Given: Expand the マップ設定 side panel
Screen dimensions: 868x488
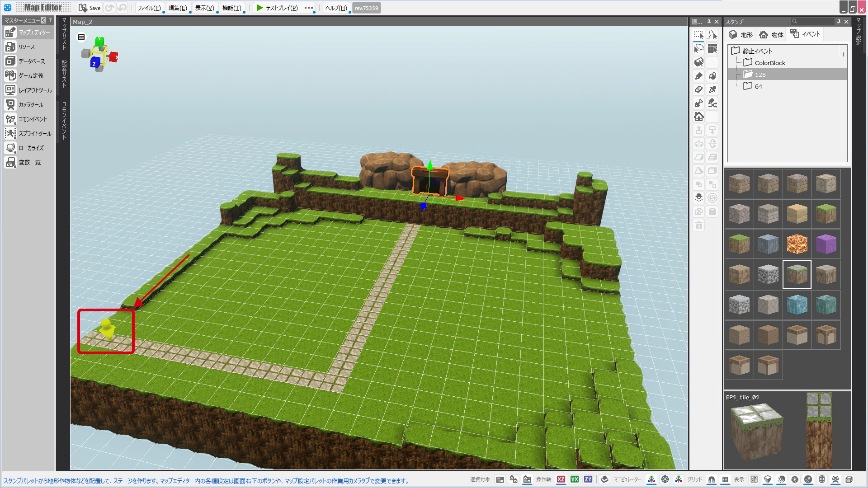Looking at the screenshot, I should 859,32.
